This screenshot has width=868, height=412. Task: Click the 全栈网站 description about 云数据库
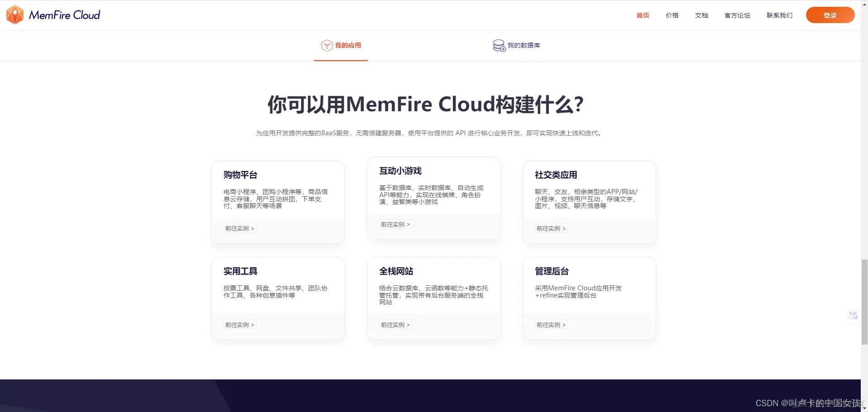coord(433,295)
